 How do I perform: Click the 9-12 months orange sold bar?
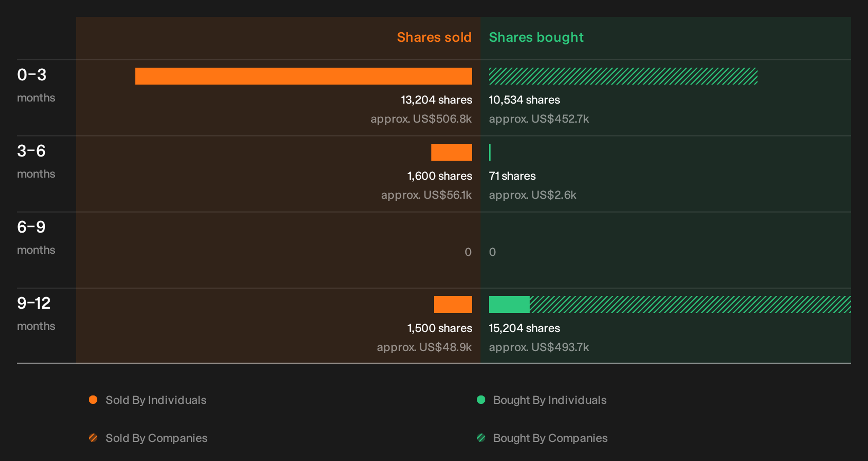[x=453, y=305]
